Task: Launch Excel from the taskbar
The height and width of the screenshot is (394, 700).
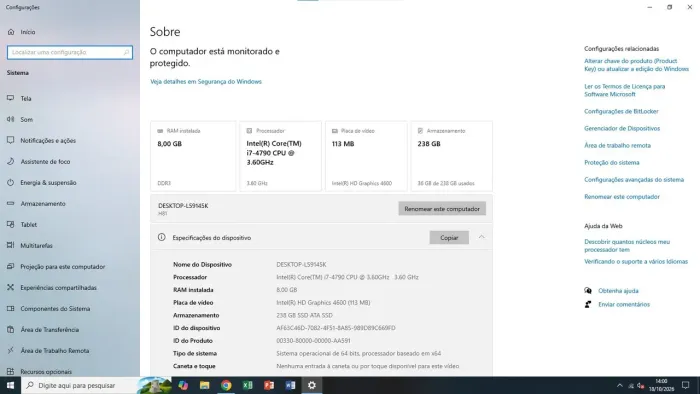Action: click(x=247, y=385)
